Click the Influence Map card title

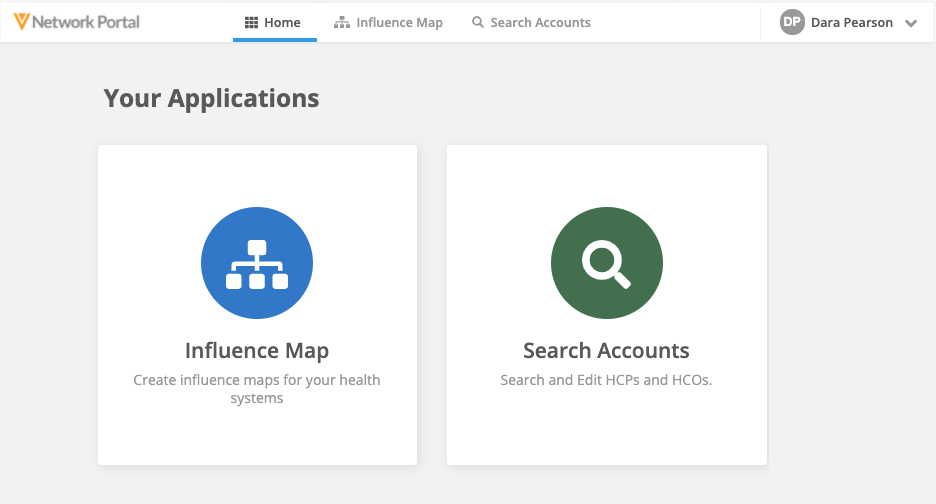tap(257, 351)
